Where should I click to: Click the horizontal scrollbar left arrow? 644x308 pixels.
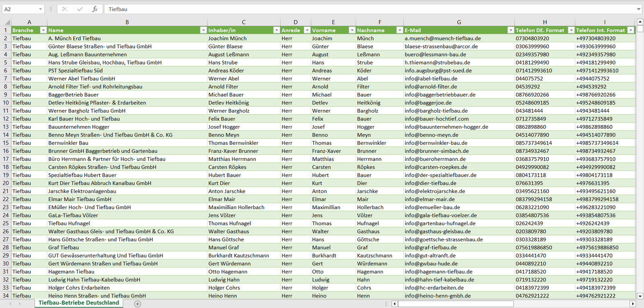tap(394, 304)
